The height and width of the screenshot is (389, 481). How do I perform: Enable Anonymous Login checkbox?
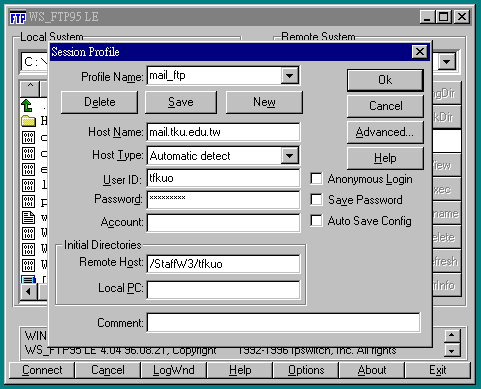(316, 179)
